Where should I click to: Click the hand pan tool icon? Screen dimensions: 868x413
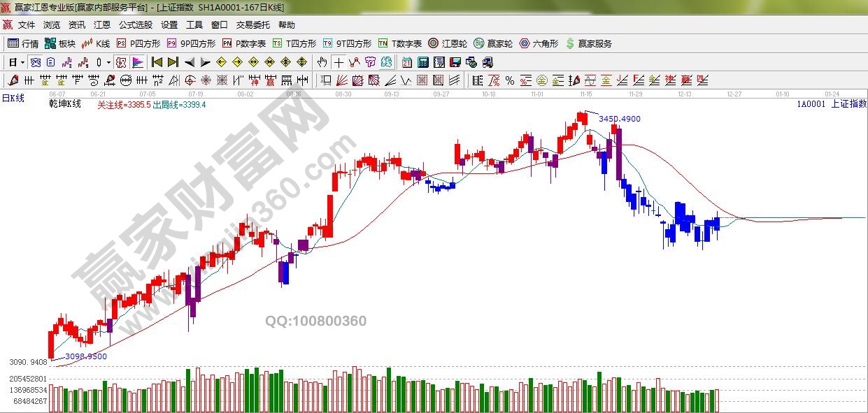coord(322,62)
